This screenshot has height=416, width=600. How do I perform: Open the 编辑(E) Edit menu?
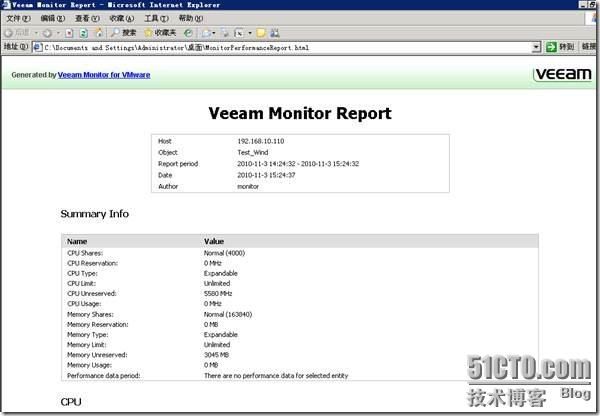point(52,18)
